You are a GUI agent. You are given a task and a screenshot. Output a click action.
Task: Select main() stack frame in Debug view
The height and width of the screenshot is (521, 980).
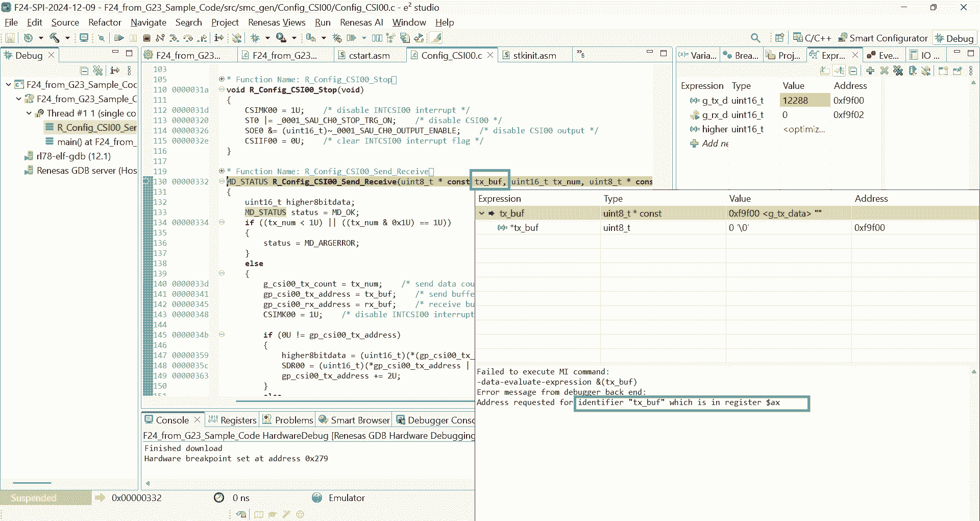point(95,142)
